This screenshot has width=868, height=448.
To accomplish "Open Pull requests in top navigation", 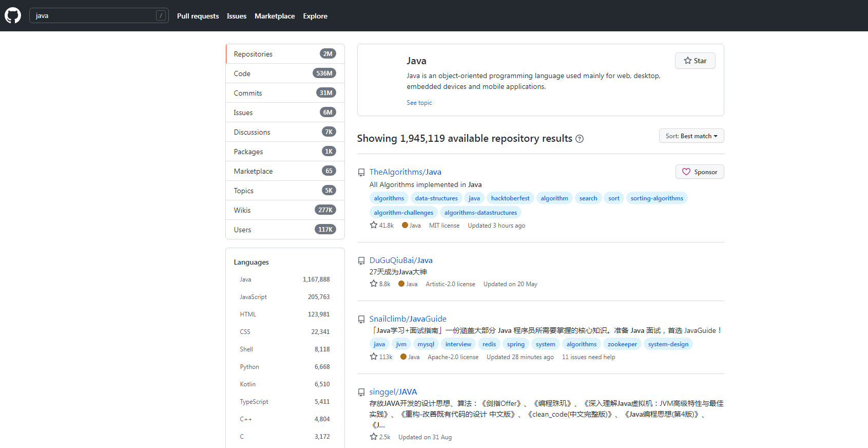I will point(198,16).
